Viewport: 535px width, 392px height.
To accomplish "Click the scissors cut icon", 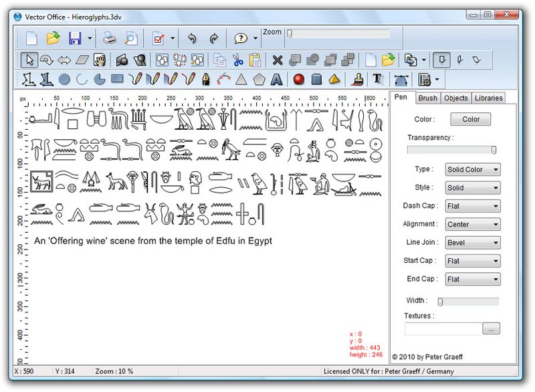I will [237, 60].
